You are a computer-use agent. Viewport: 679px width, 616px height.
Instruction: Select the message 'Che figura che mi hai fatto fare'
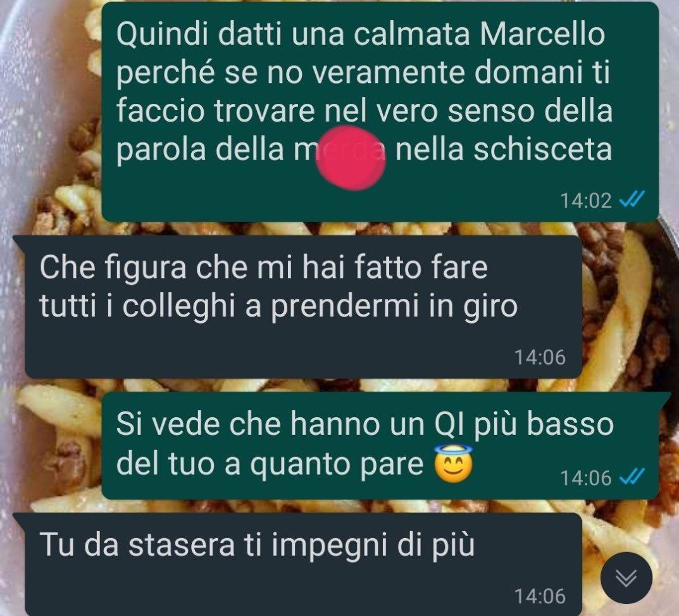coord(303,306)
